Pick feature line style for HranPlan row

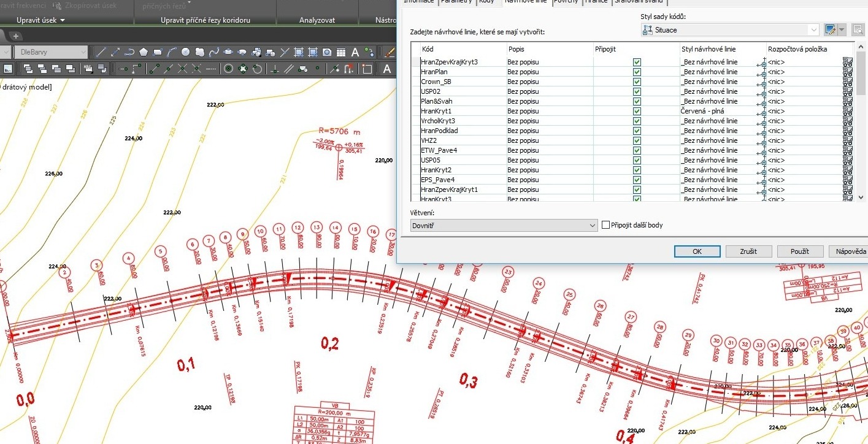761,72
